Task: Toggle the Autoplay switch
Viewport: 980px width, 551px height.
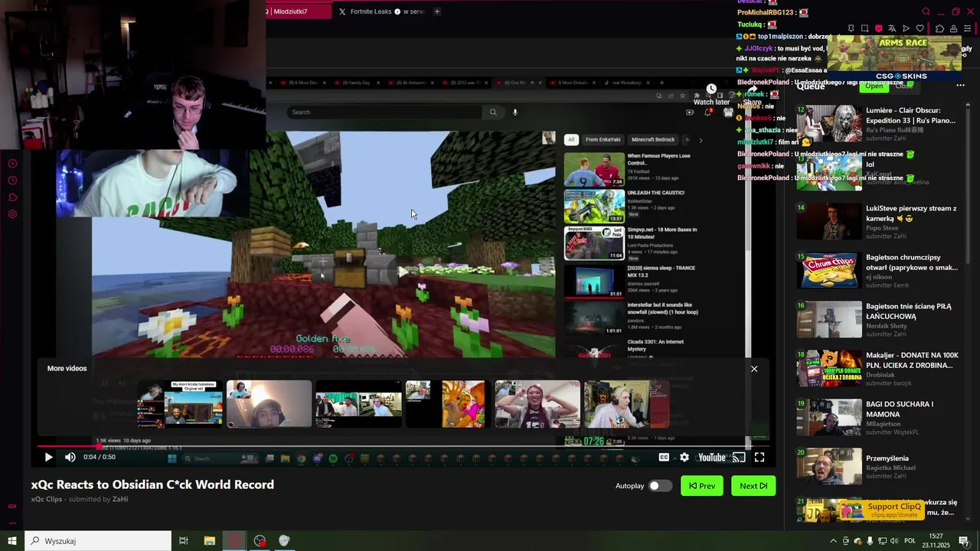Action: pos(660,486)
